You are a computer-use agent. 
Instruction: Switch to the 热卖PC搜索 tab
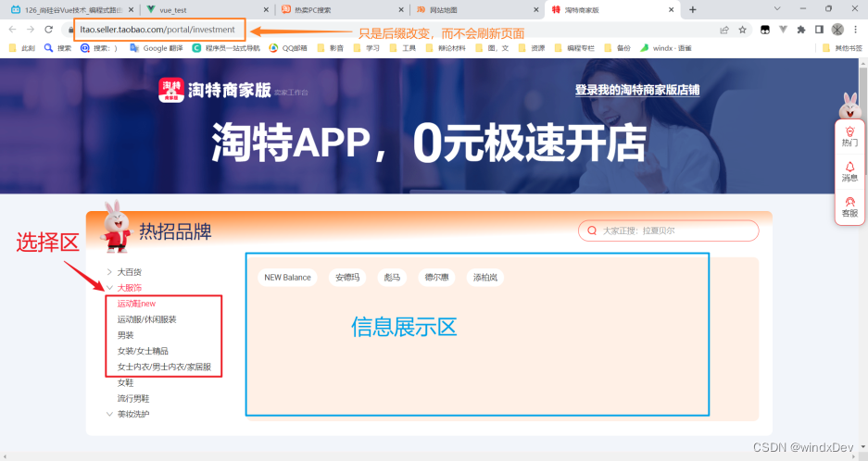point(342,10)
